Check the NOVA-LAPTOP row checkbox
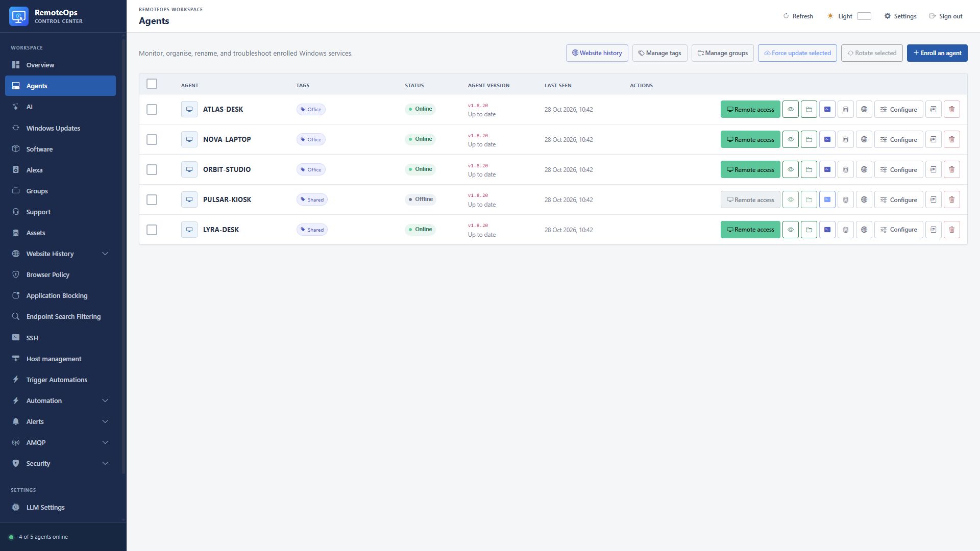This screenshot has width=980, height=551. pyautogui.click(x=152, y=139)
